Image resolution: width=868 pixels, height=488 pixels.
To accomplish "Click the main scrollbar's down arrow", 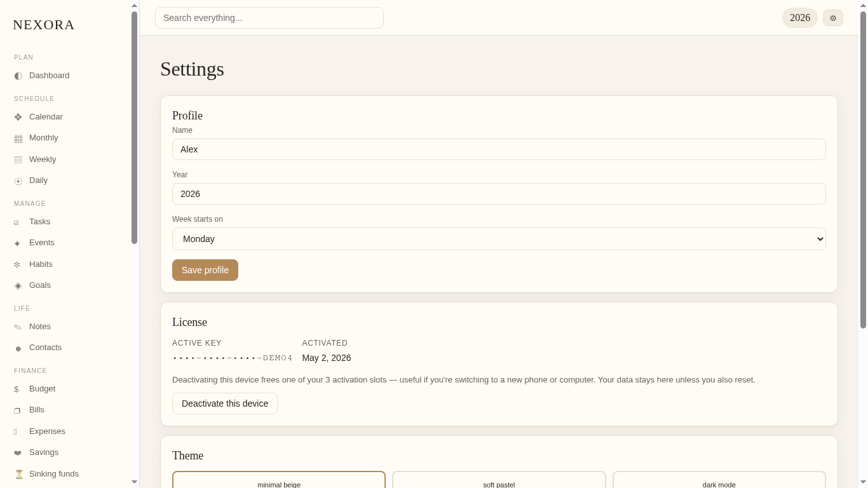I will 863,482.
